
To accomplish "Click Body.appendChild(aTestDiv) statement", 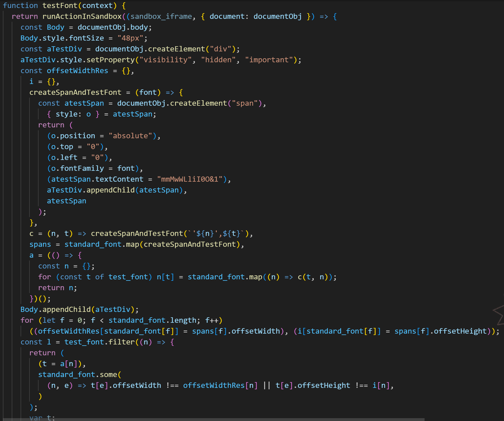I will point(80,309).
